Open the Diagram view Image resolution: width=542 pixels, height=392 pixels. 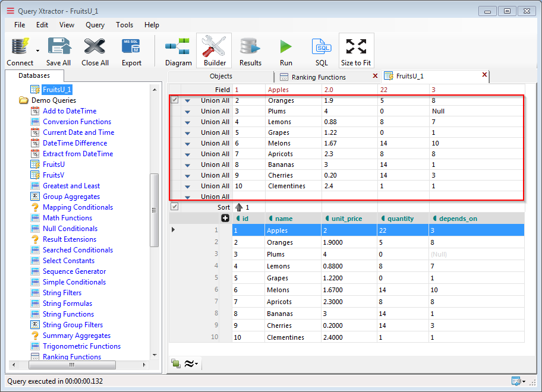pos(178,47)
